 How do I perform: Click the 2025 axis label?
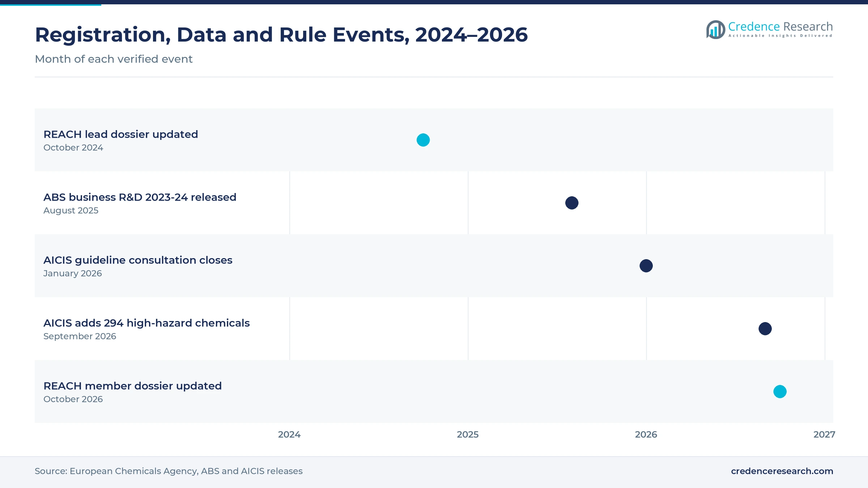pyautogui.click(x=468, y=435)
